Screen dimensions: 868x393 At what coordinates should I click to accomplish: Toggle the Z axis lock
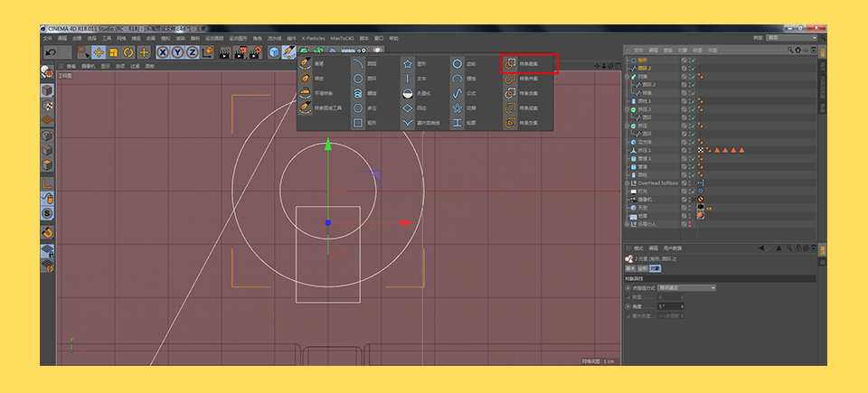(x=192, y=52)
